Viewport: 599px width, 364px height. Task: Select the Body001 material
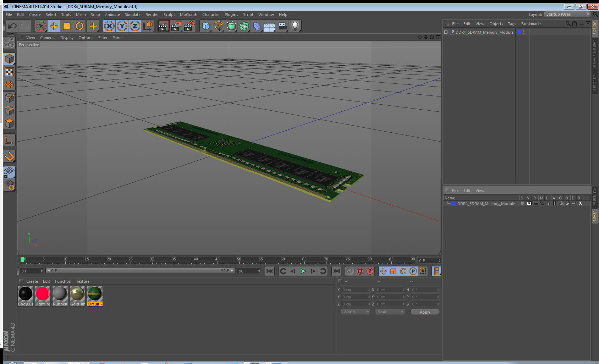[x=25, y=296]
